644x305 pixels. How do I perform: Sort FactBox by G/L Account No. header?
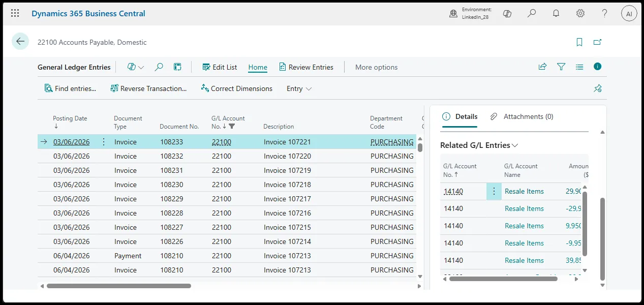(460, 170)
